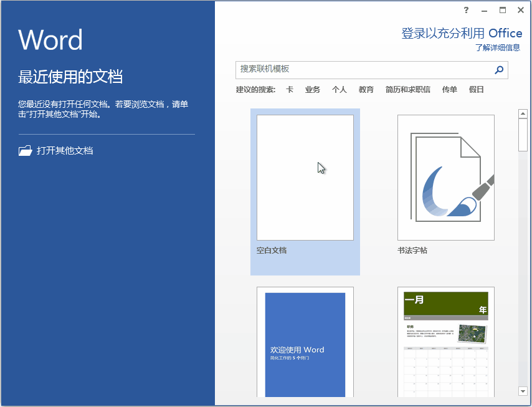The image size is (532, 407).
Task: Click the folder icon for opening documents
Action: click(25, 150)
